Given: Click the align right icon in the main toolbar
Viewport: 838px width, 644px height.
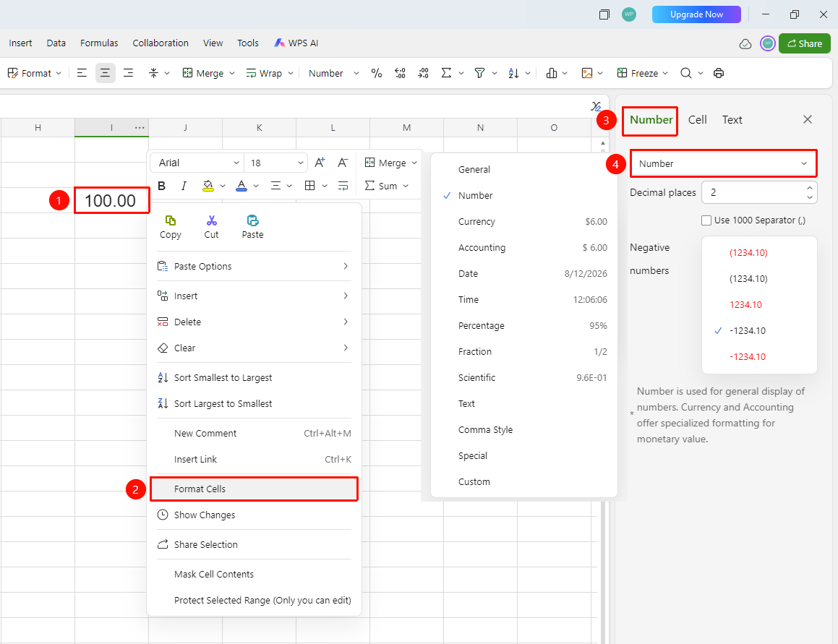Looking at the screenshot, I should coord(128,73).
